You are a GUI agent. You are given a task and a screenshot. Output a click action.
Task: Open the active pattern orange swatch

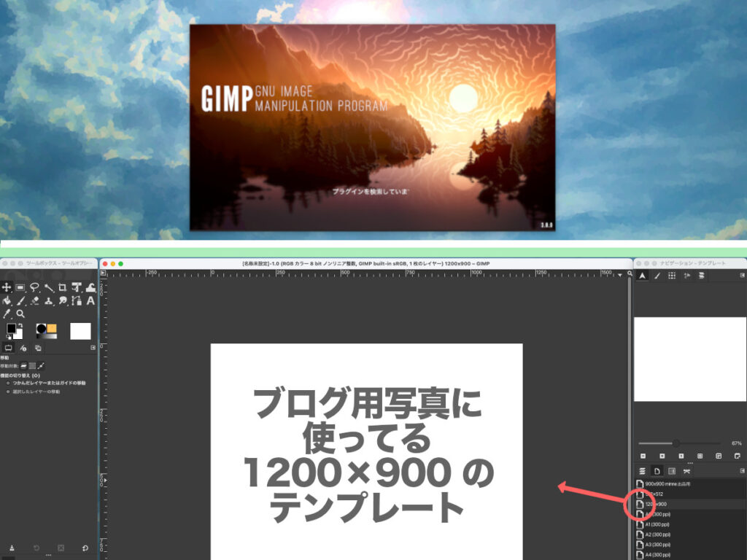point(52,329)
